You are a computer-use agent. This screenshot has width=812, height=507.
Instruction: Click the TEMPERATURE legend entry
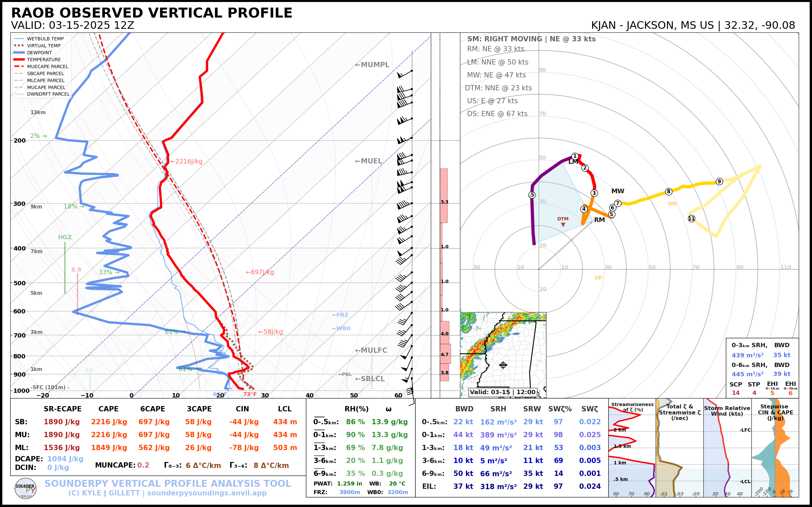coord(44,60)
